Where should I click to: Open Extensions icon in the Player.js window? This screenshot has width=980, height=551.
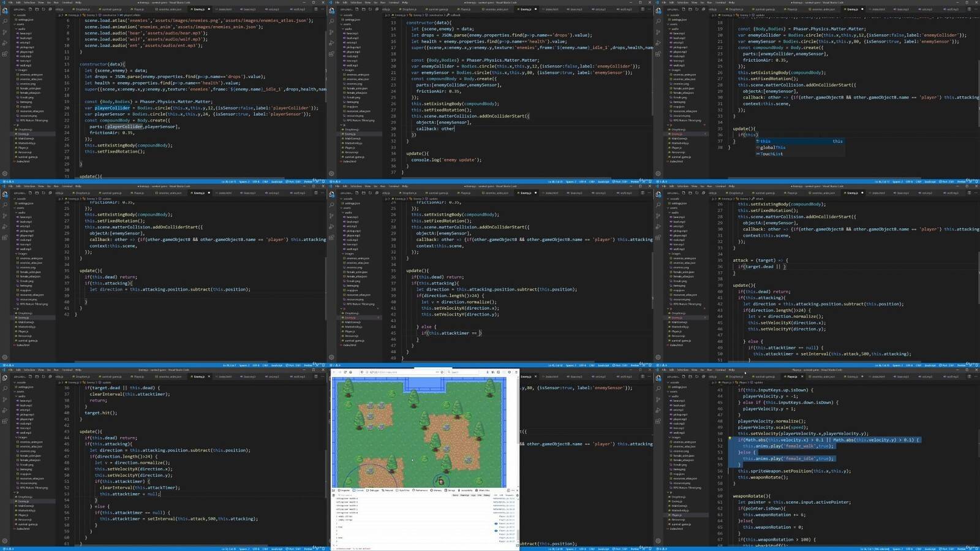pyautogui.click(x=658, y=421)
